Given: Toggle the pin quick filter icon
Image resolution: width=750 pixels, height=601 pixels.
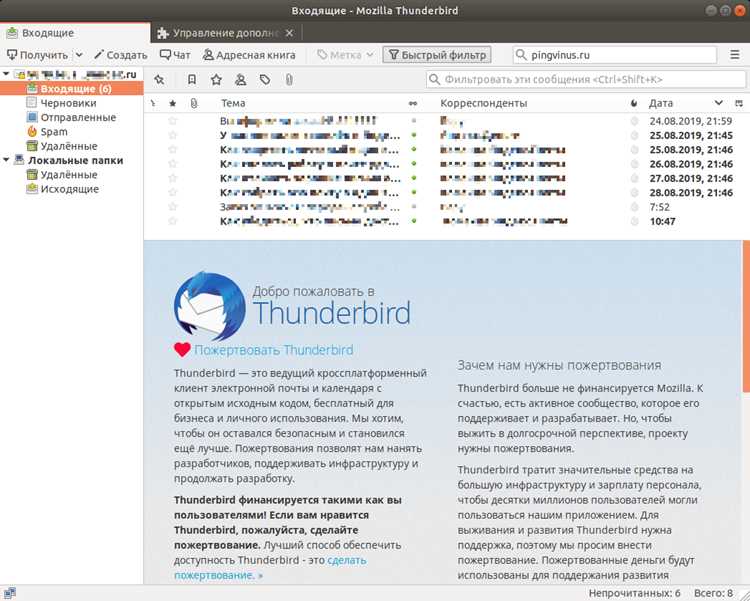Looking at the screenshot, I should point(159,79).
